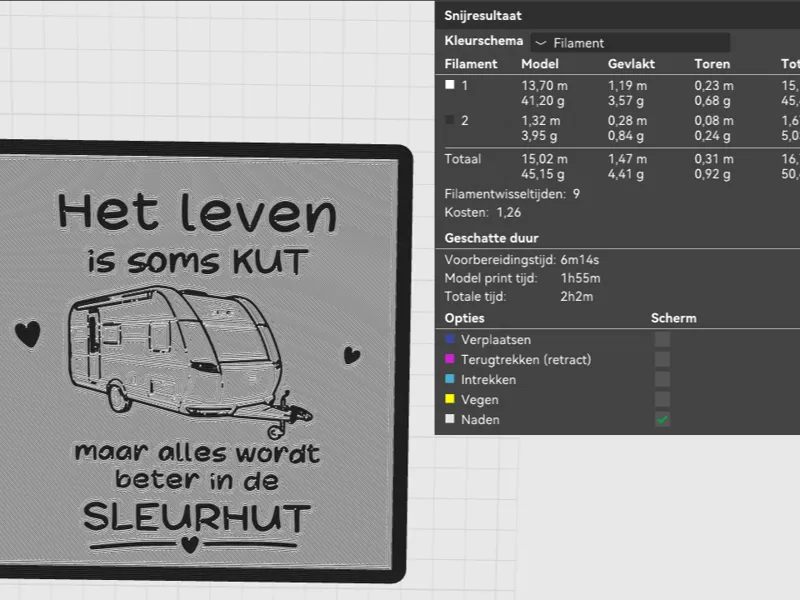This screenshot has width=800, height=600.
Task: Click the dark filament 2 color swatch
Action: click(x=449, y=120)
